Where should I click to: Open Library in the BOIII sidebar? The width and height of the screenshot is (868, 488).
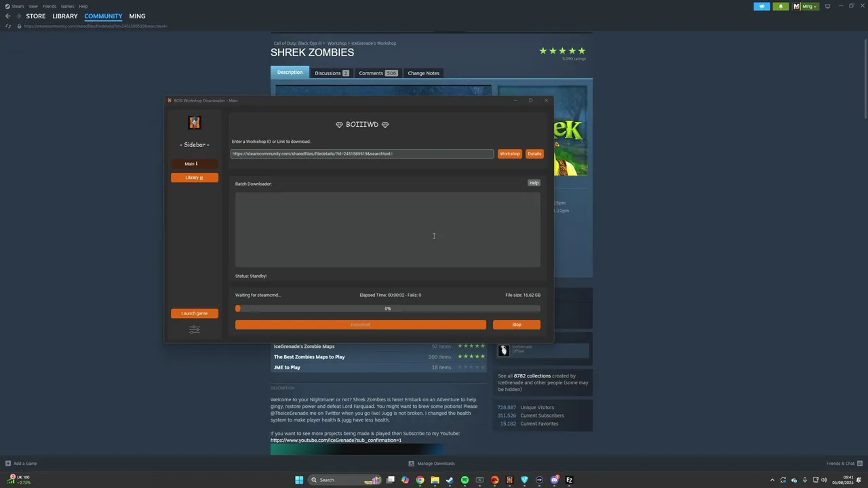[x=195, y=178]
